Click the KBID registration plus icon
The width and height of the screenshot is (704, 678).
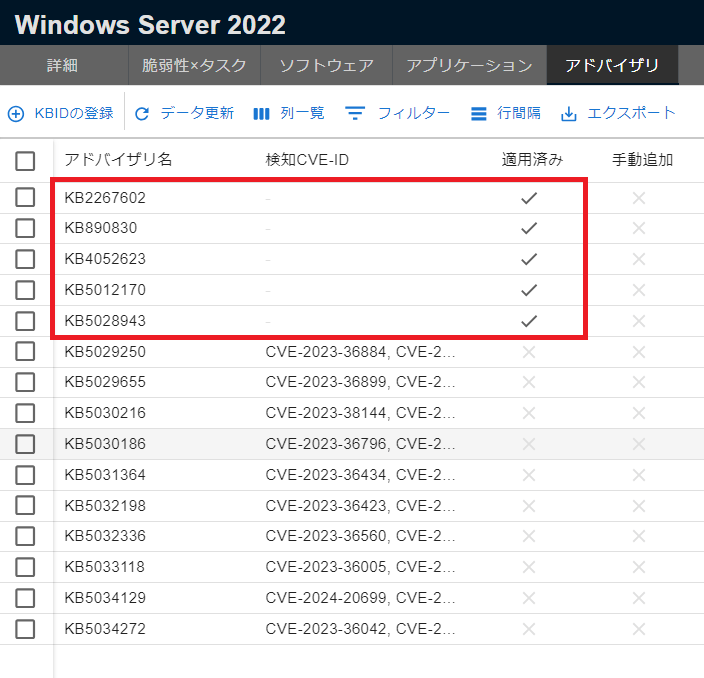(x=16, y=114)
